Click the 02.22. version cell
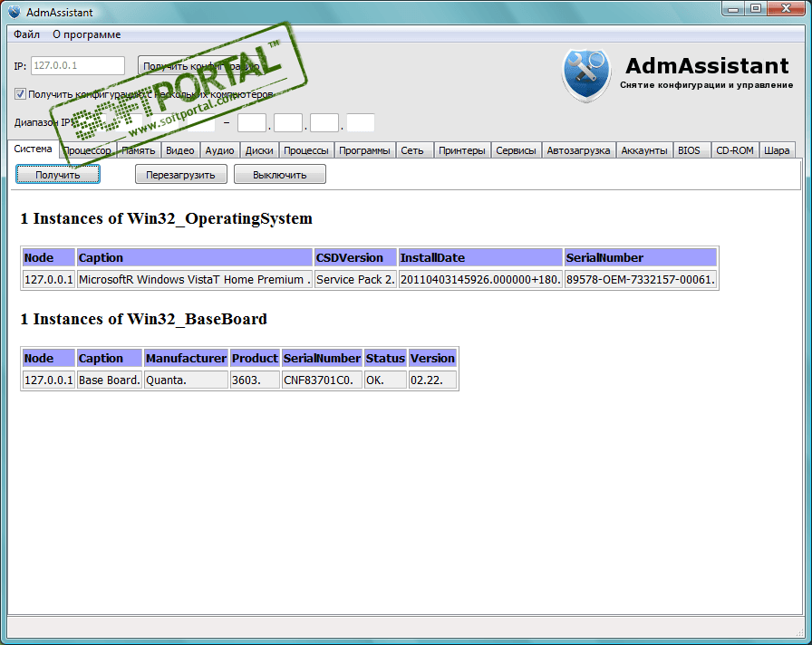Image resolution: width=812 pixels, height=645 pixels. pos(432,380)
